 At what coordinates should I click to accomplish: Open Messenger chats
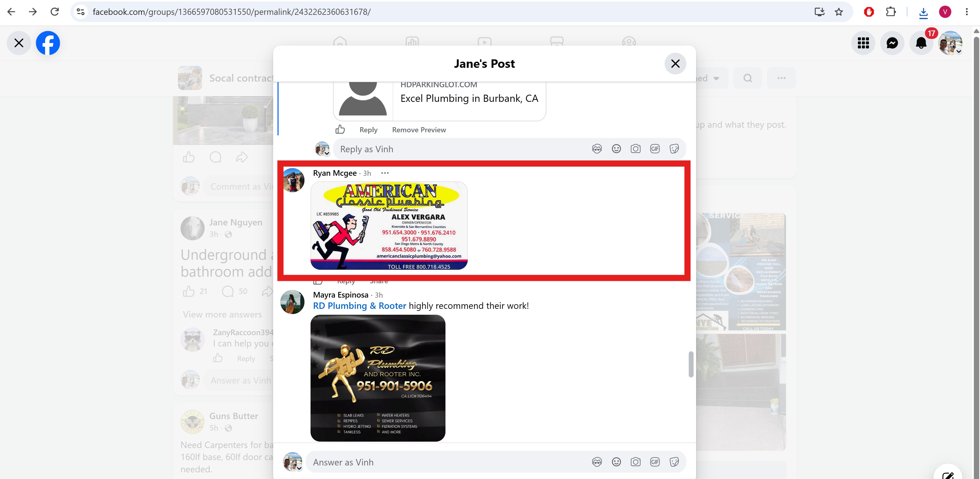tap(892, 43)
